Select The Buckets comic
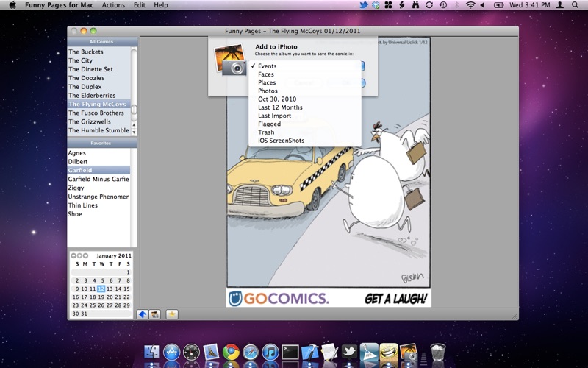This screenshot has width=588, height=368. coord(99,52)
